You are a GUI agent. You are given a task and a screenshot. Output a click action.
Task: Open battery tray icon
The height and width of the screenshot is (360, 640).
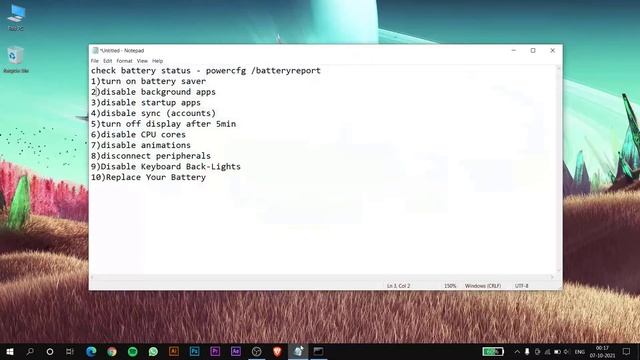557,351
